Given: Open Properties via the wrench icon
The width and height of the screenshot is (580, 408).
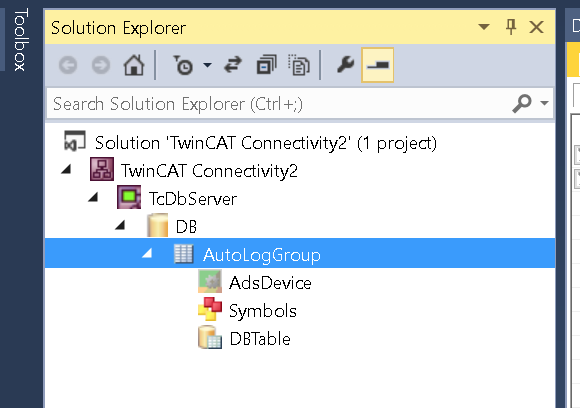Looking at the screenshot, I should tap(345, 65).
